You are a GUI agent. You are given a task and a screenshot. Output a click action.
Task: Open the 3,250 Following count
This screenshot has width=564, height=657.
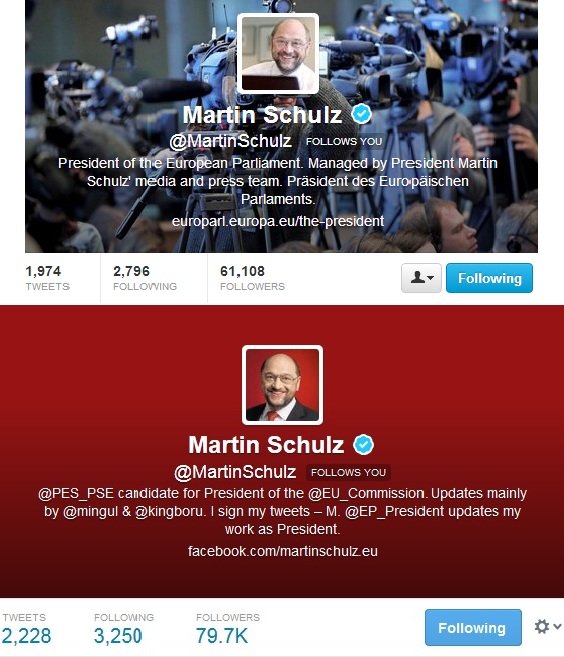(x=124, y=629)
